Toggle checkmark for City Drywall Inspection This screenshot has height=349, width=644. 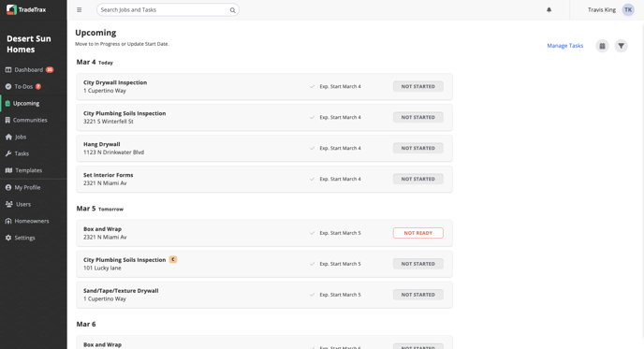[x=312, y=87]
